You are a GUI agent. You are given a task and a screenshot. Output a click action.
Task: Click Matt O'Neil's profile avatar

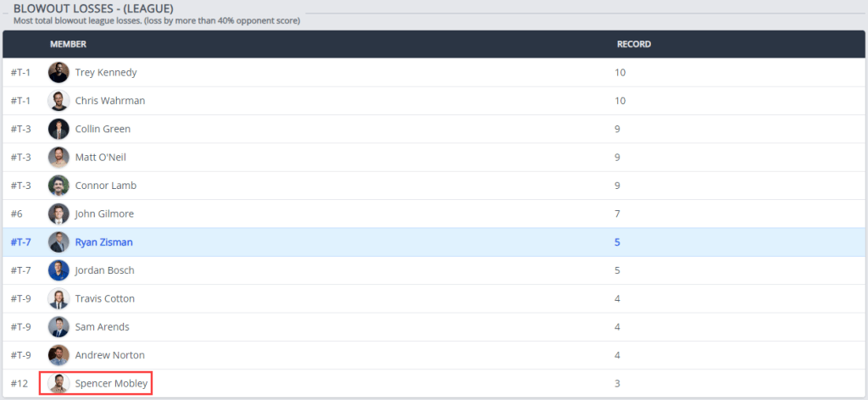[x=58, y=158]
